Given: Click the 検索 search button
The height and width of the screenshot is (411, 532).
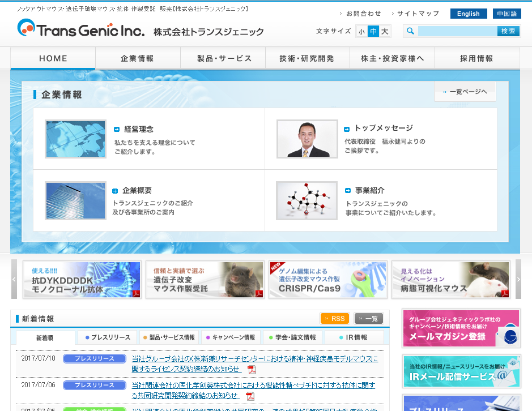Looking at the screenshot, I should (x=508, y=31).
